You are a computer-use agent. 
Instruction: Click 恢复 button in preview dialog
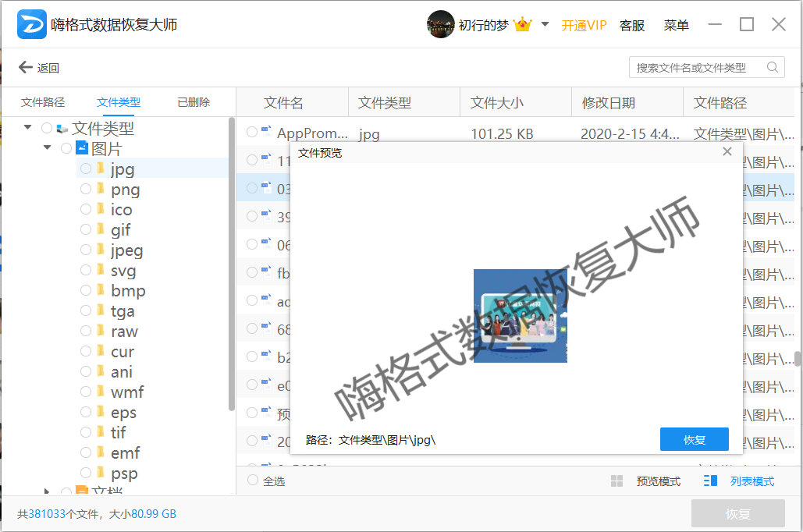(694, 439)
